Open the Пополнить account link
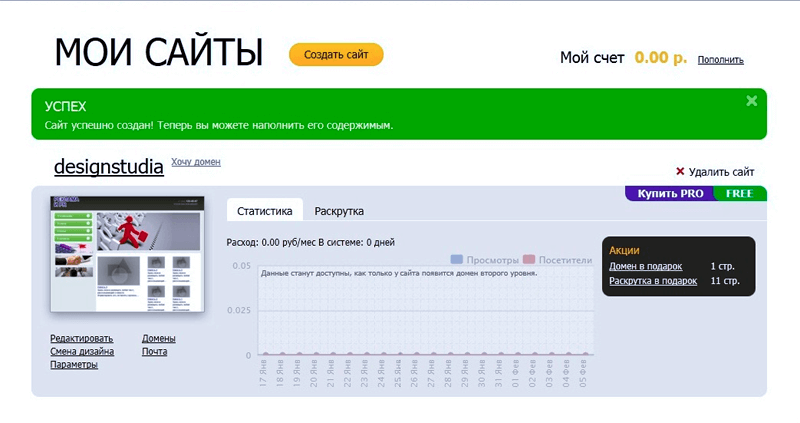 coord(720,60)
